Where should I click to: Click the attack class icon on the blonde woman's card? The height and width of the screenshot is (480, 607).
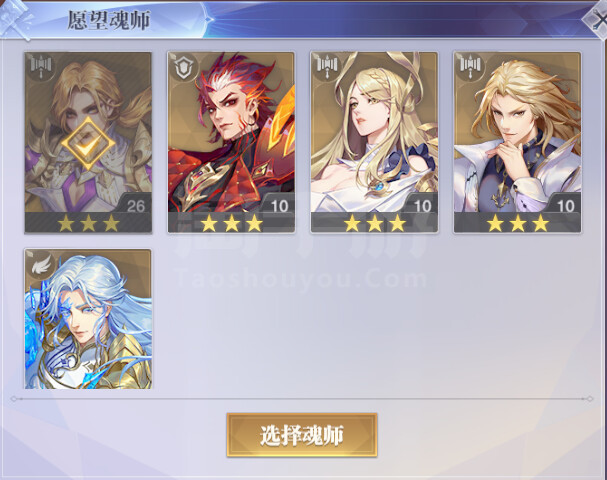[327, 67]
